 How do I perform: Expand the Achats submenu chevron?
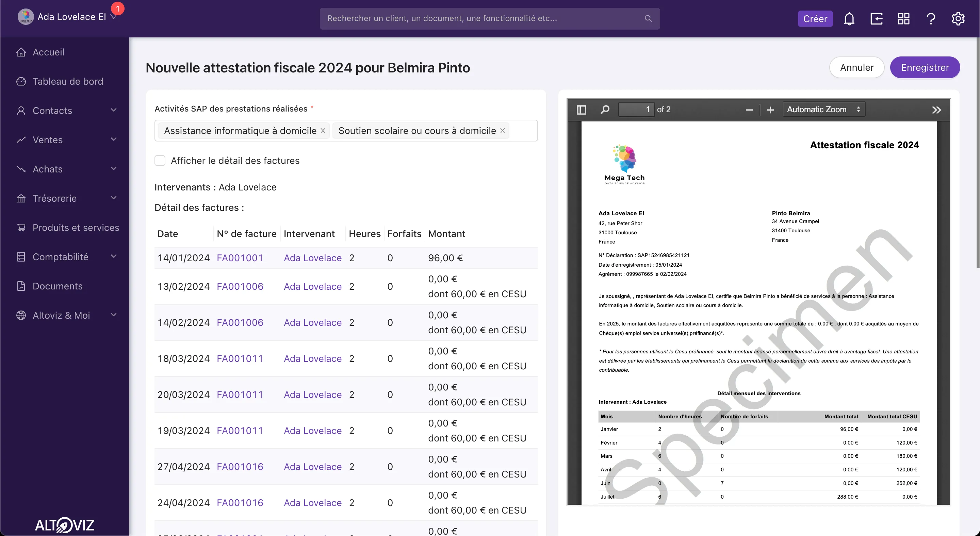click(113, 169)
